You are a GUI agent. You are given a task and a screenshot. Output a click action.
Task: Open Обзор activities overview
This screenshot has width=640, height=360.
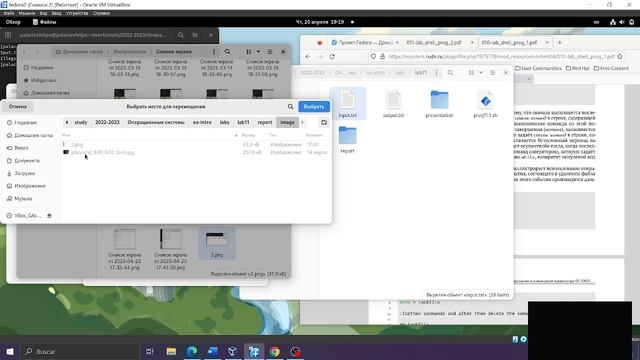pos(13,22)
